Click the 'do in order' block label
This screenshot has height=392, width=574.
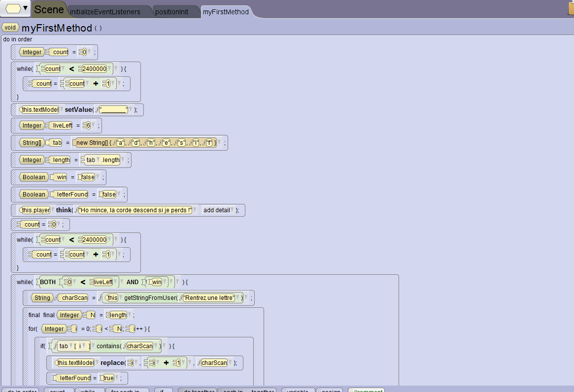pos(18,39)
